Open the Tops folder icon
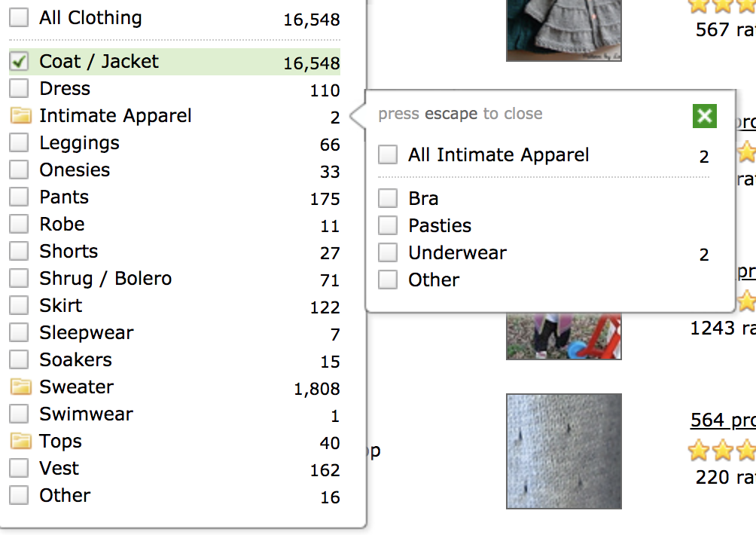 coord(20,441)
